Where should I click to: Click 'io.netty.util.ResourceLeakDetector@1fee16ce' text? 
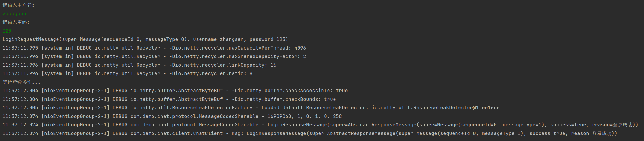click(x=435, y=108)
